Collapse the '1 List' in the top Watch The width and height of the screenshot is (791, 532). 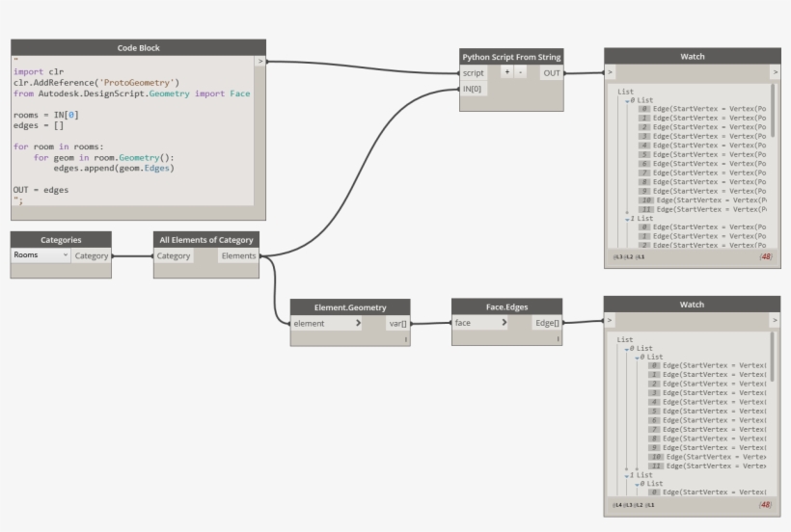[628, 220]
